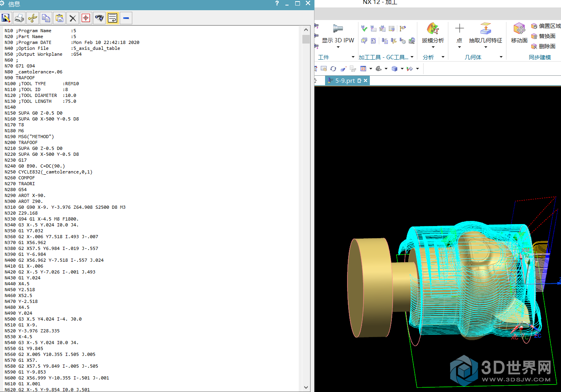Screen dimensions: 561x392
Task: Click the Information window scrollbar thumb
Action: coord(306,39)
